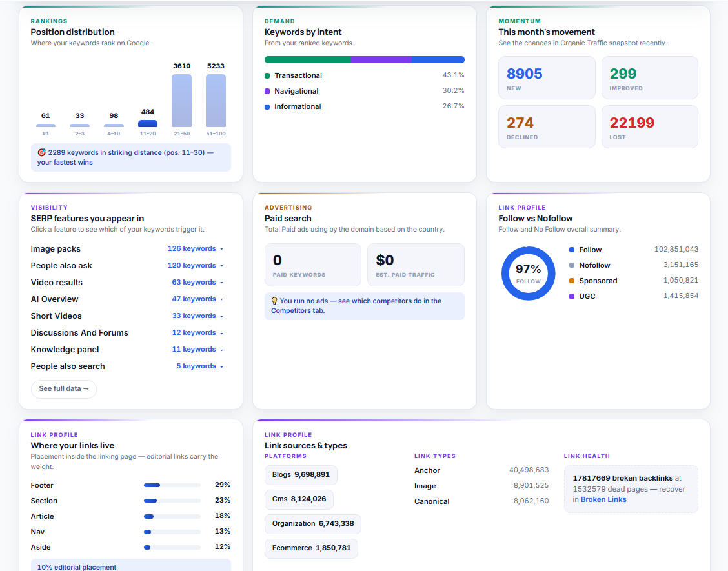
Task: Expand People also search 5 keywords dropdown
Action: [199, 366]
